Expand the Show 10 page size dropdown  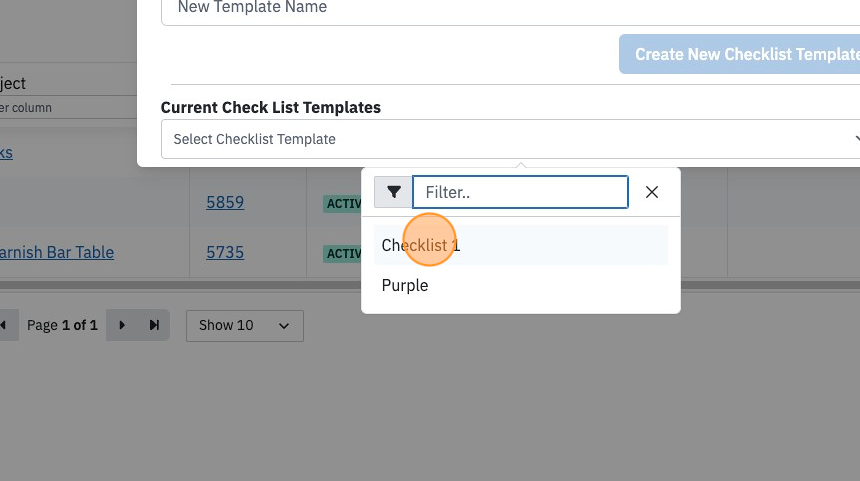pyautogui.click(x=245, y=326)
